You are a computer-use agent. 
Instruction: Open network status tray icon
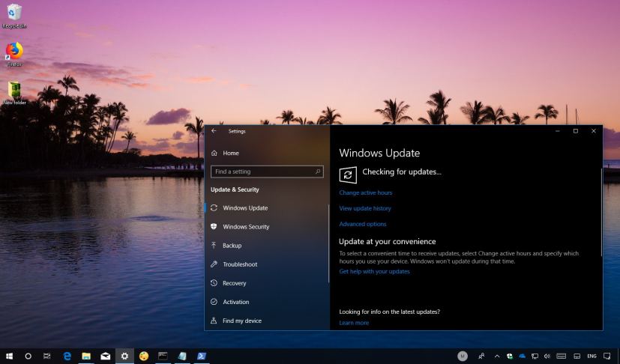pyautogui.click(x=535, y=356)
